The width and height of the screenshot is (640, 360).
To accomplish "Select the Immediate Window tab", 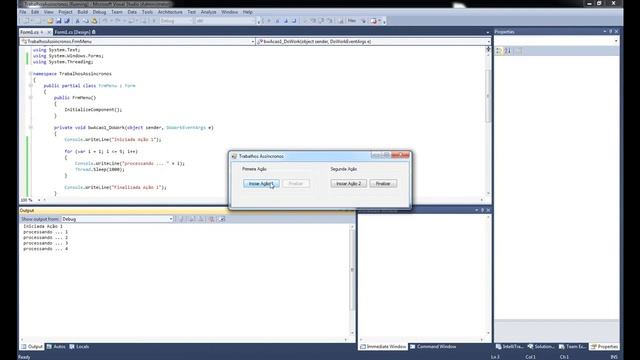I will 383,347.
